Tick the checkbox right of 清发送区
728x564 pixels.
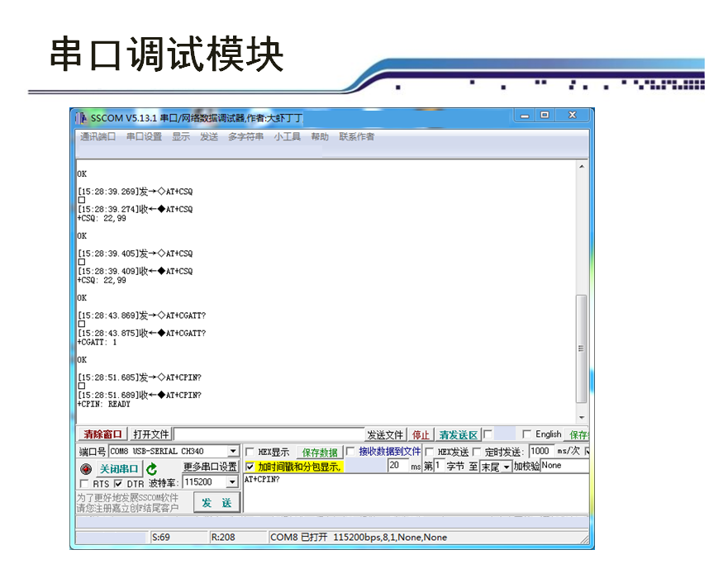click(488, 434)
